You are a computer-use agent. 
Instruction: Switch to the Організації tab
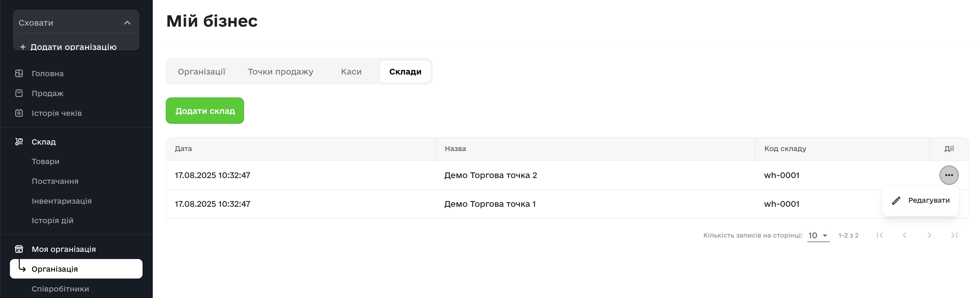[202, 72]
